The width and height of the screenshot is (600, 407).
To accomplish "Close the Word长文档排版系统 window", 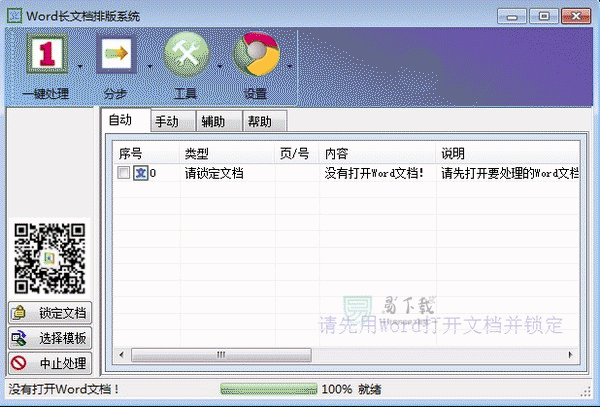I will [576, 16].
